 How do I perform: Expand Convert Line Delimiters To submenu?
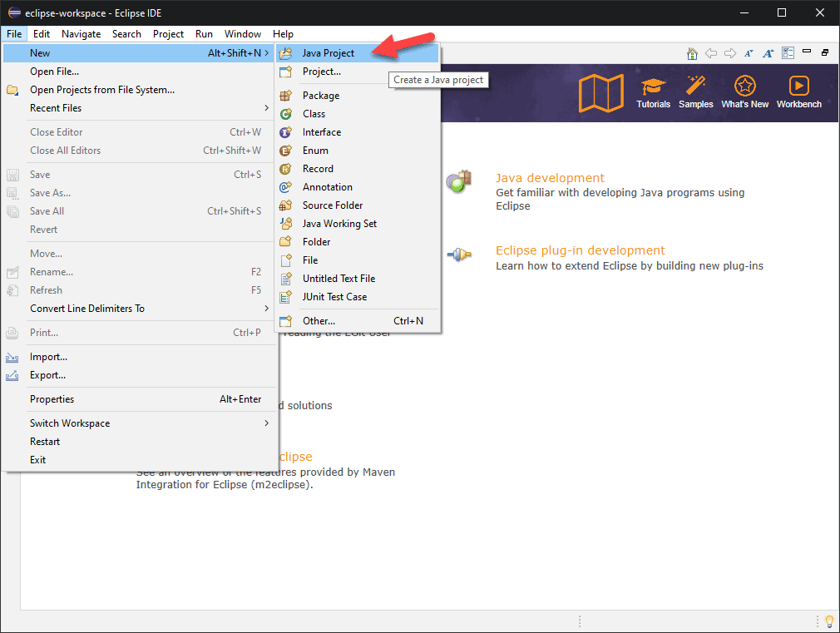point(266,309)
